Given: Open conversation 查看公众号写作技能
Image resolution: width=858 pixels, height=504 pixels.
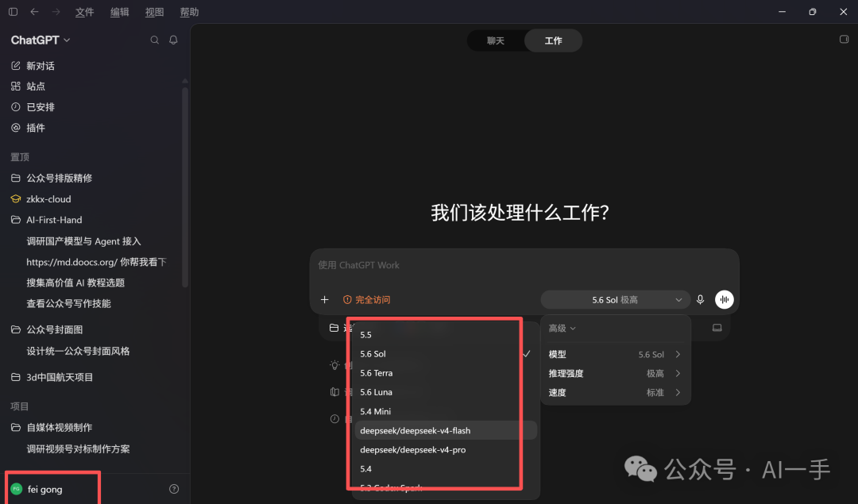Looking at the screenshot, I should pyautogui.click(x=68, y=303).
